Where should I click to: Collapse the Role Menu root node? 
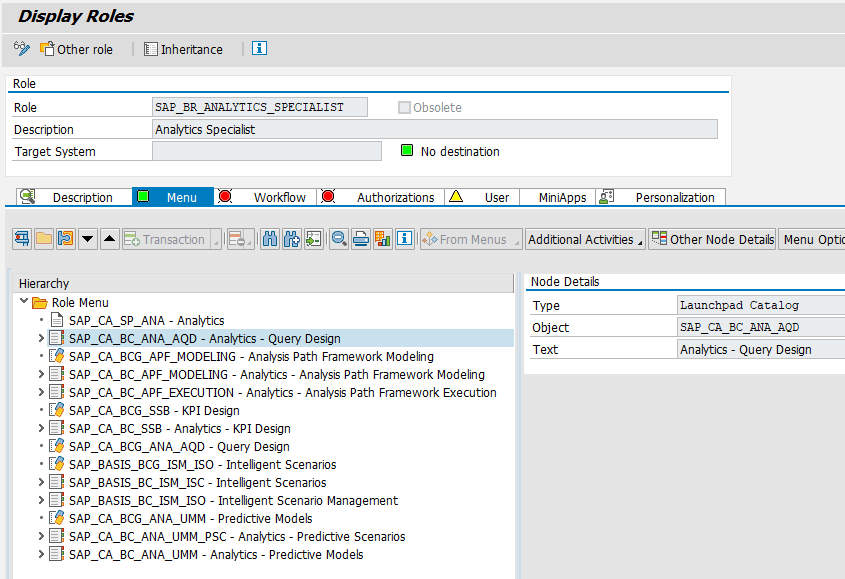click(x=22, y=302)
